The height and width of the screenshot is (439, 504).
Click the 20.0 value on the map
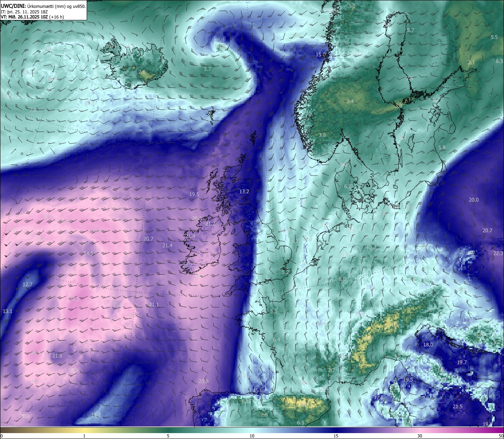pos(474,200)
